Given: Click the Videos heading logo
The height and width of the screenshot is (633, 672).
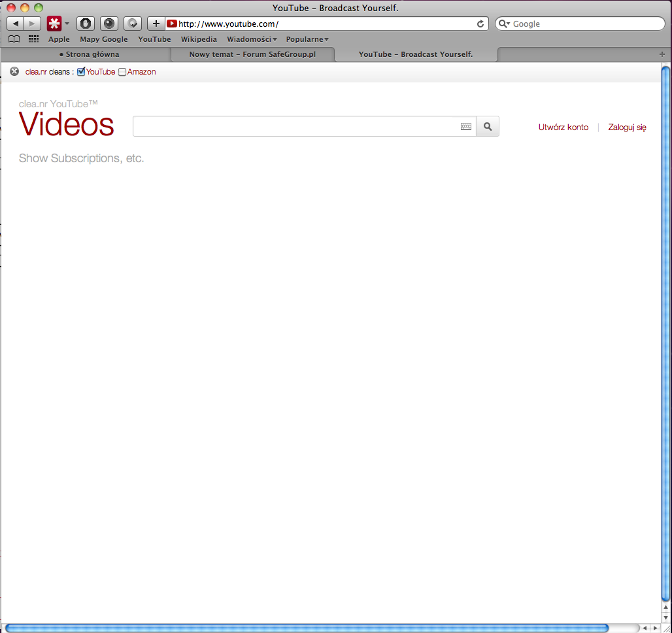Looking at the screenshot, I should point(67,124).
